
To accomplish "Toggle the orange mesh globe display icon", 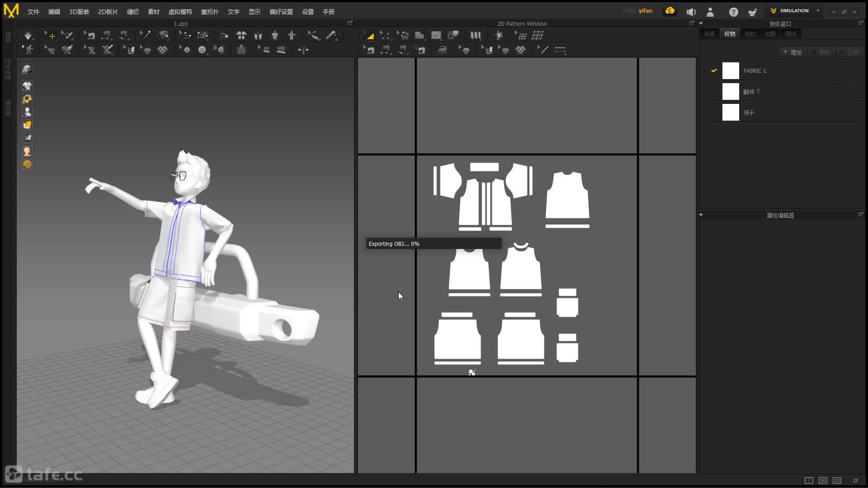I will (27, 164).
